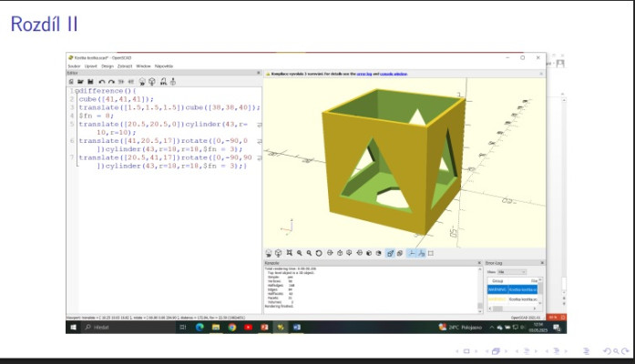The height and width of the screenshot is (364, 635).
Task: Click the PDF search navigation icon
Action: pos(616,351)
